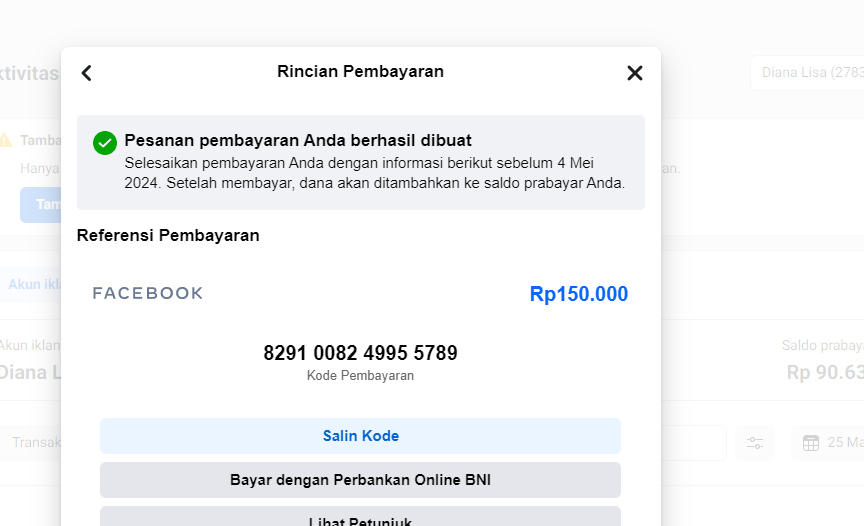Click the blue button under the warning
This screenshot has width=864, height=526.
[x=40, y=204]
